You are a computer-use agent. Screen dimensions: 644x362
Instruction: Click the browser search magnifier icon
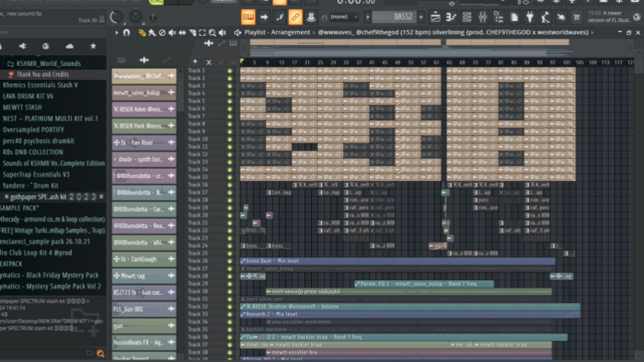tap(100, 354)
